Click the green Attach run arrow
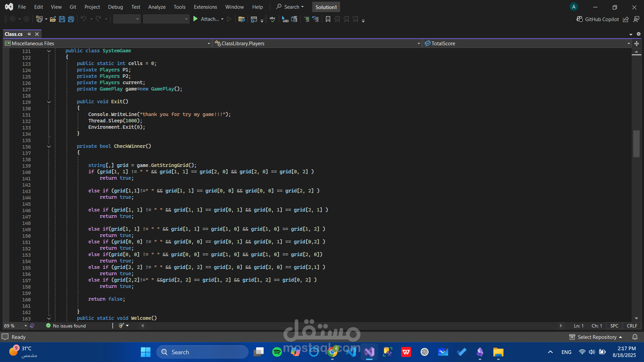 [196, 19]
